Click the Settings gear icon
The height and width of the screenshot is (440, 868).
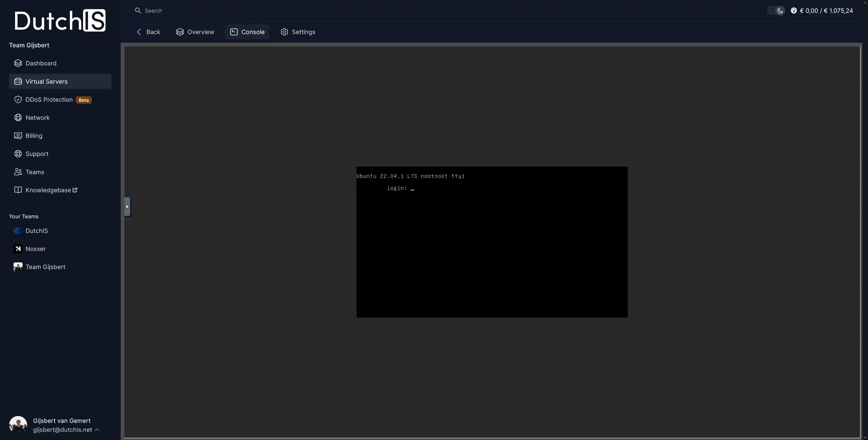[284, 32]
